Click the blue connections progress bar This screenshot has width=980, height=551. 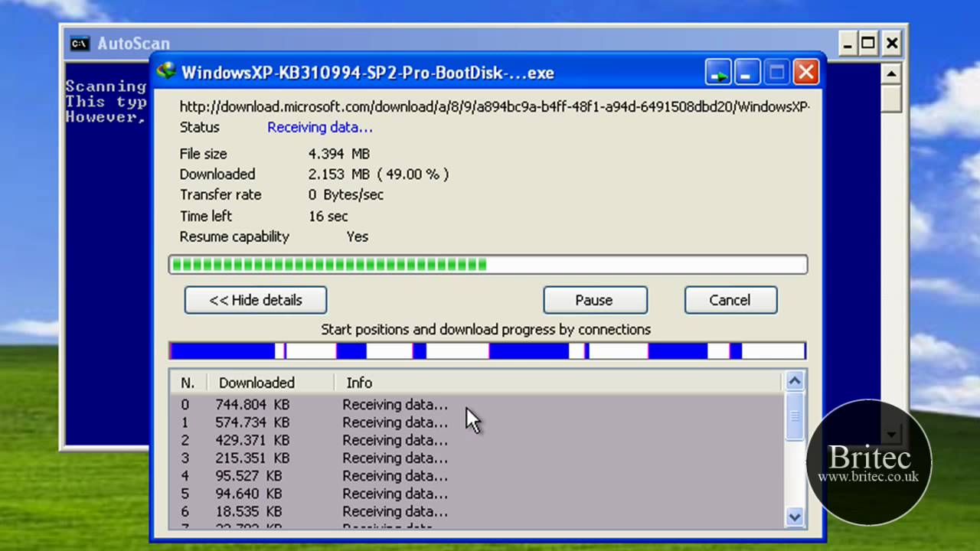[x=488, y=351]
